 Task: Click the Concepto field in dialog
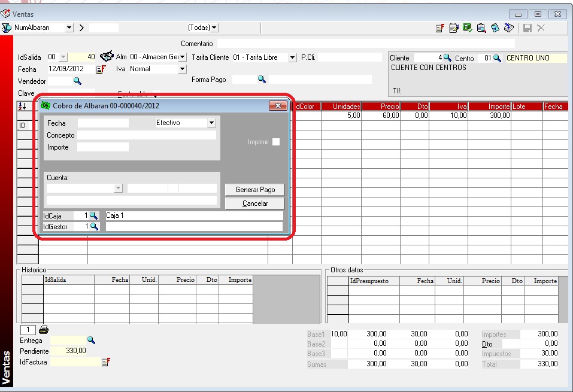(x=147, y=135)
